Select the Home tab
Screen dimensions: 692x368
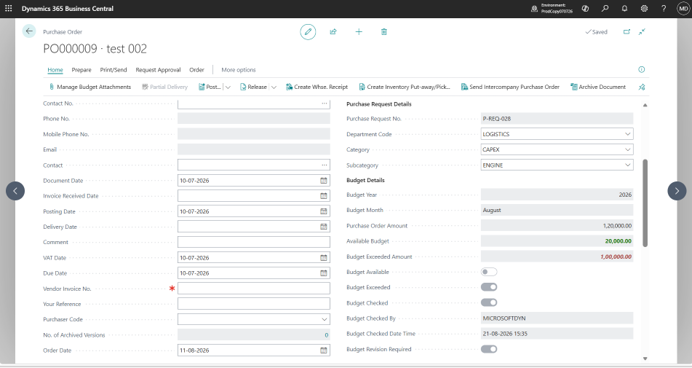(x=55, y=70)
